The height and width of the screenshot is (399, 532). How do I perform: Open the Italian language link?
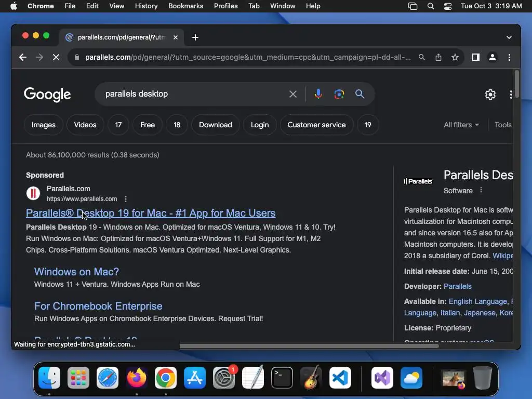450,313
